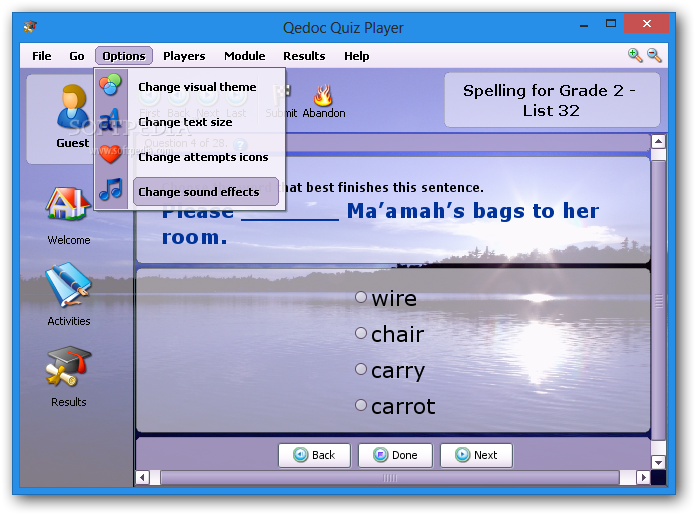Click the Back button
Image resolution: width=696 pixels, height=515 pixels.
(x=314, y=455)
